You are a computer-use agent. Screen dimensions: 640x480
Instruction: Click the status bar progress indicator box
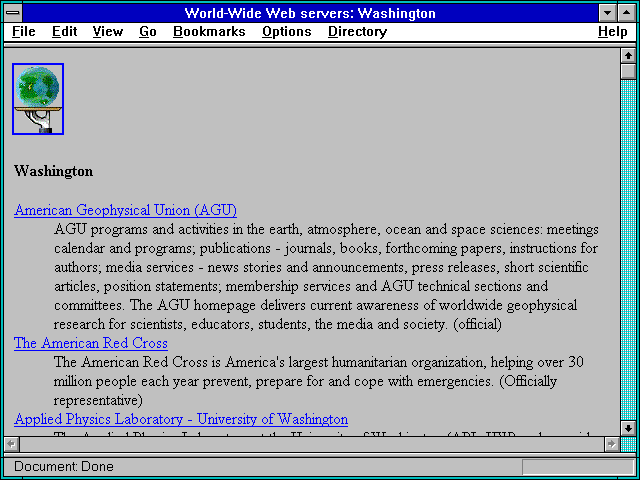[x=578, y=467]
